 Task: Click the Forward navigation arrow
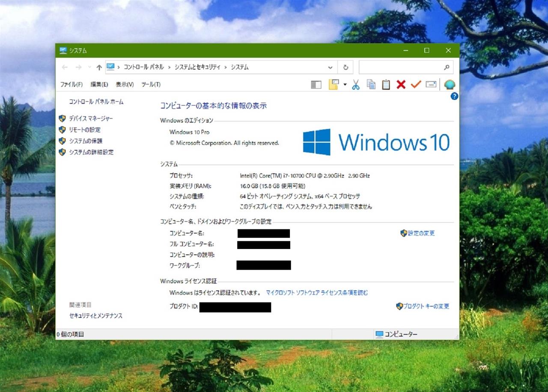tap(78, 67)
